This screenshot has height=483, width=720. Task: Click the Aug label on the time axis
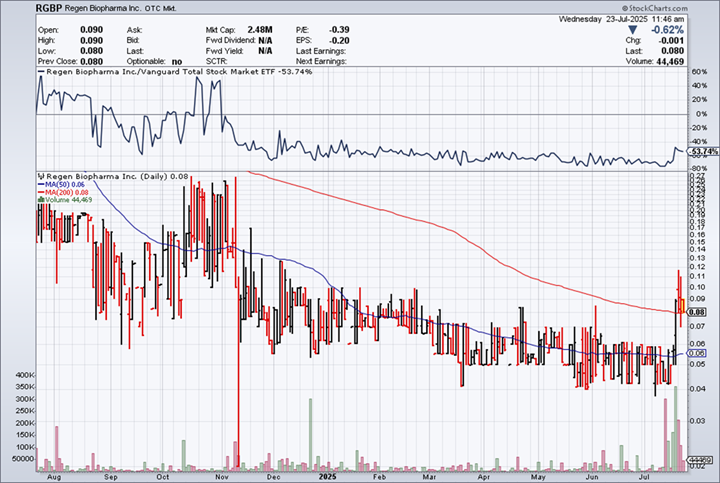click(x=54, y=477)
